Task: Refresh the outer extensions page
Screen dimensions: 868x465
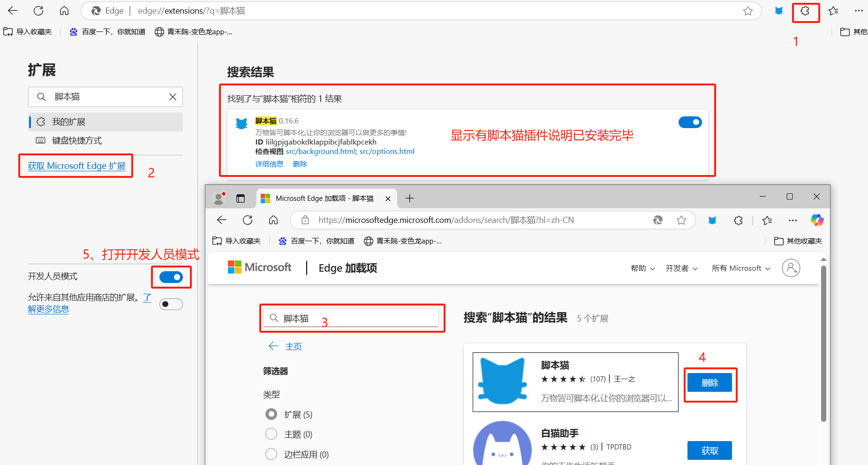Action: (x=38, y=11)
